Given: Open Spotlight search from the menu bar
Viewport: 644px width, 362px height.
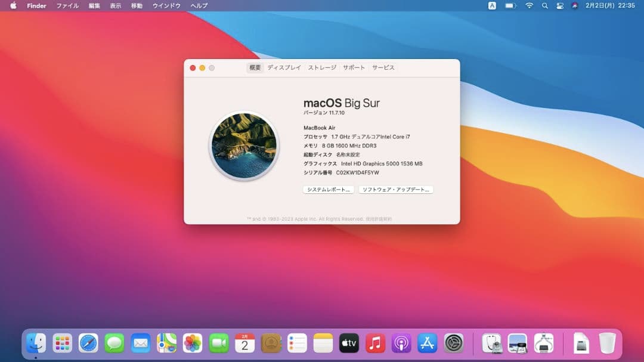Looking at the screenshot, I should (544, 6).
